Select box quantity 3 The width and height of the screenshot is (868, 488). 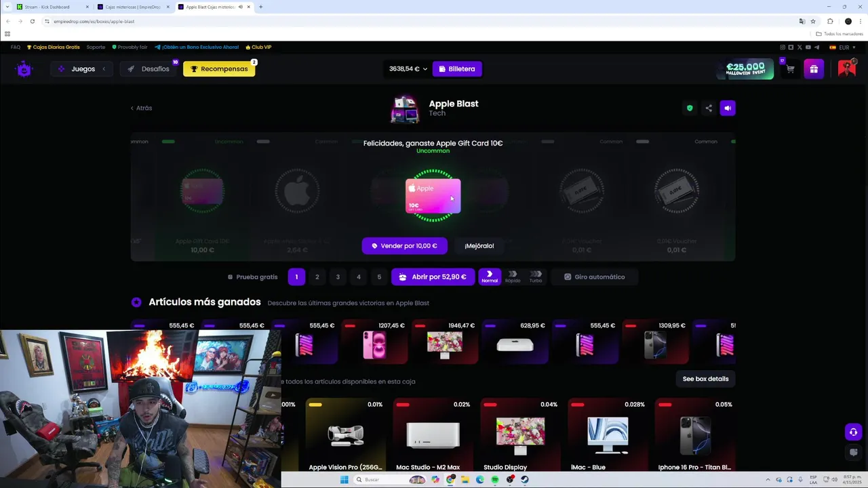coord(338,277)
